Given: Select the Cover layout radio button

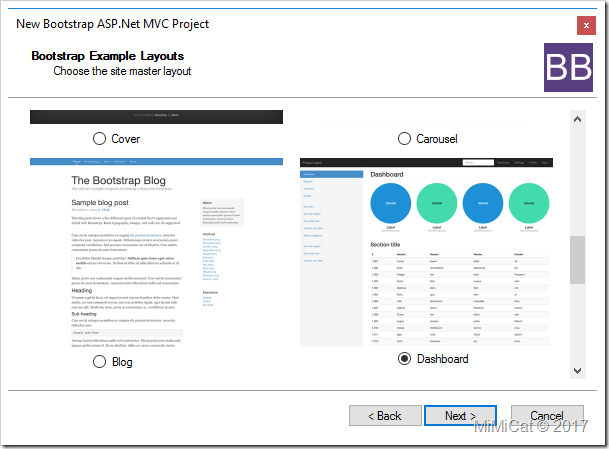Looking at the screenshot, I should click(x=99, y=139).
